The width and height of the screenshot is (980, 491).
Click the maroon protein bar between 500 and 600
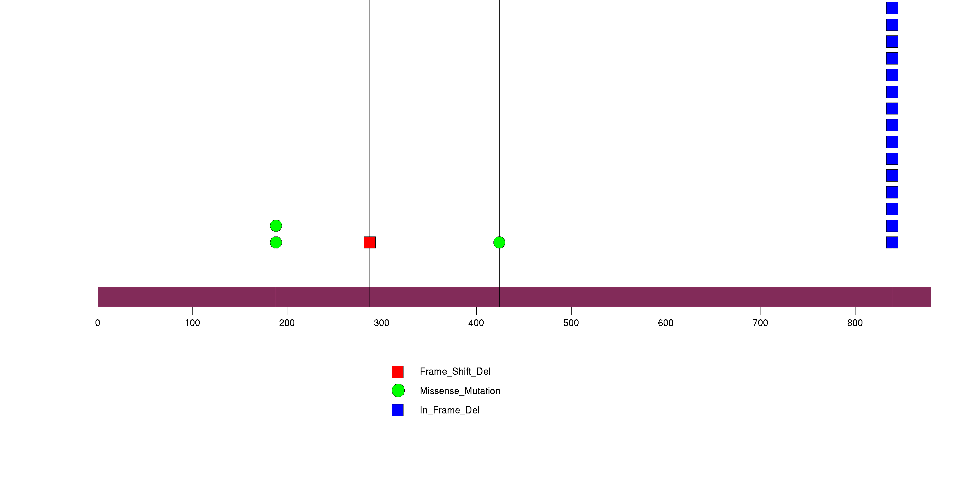[618, 297]
